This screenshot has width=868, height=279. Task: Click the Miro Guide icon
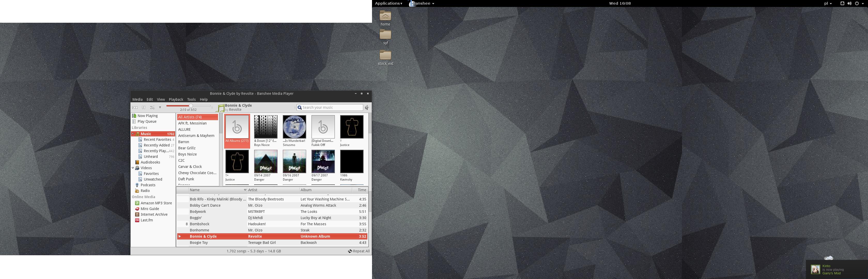[137, 209]
